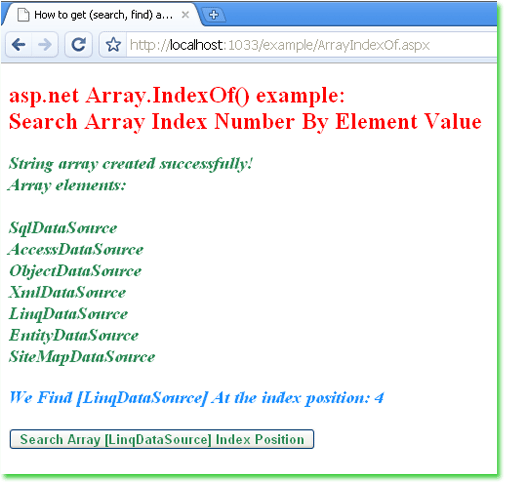
Task: Click the AccessDataSource array element text
Action: click(x=76, y=249)
